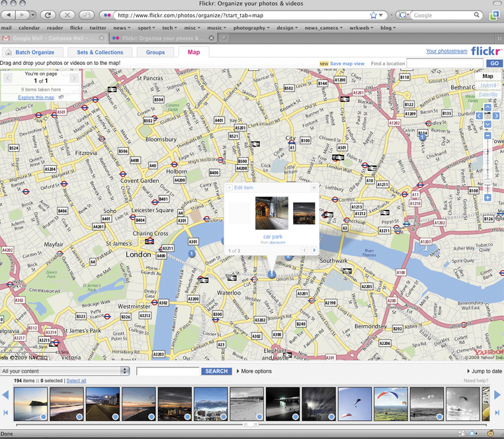Open a new tab with the plus icon
Viewport: 504px width, 439px height.
[x=224, y=38]
